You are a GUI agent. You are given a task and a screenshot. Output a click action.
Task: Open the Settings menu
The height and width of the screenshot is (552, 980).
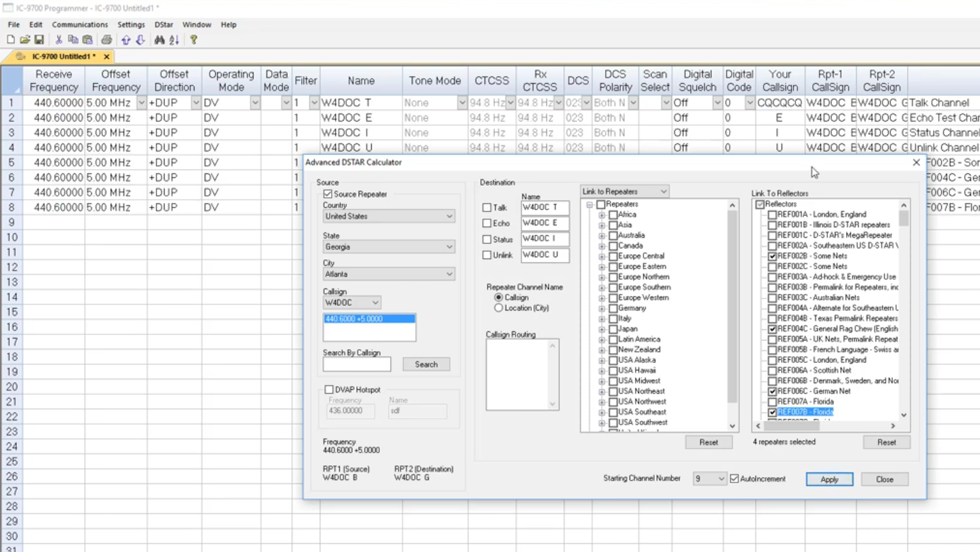131,24
